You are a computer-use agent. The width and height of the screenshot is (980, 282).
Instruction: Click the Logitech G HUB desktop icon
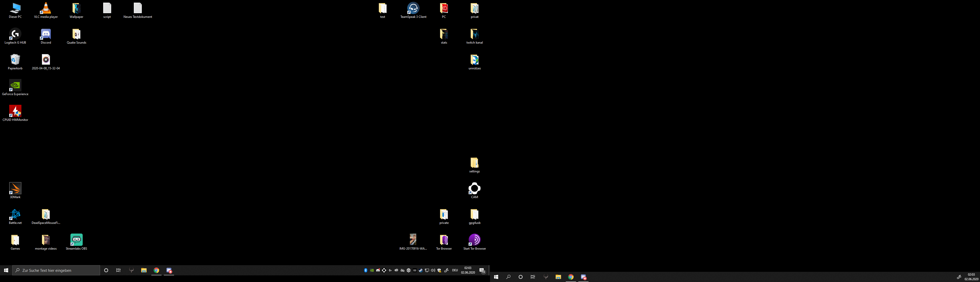(15, 36)
